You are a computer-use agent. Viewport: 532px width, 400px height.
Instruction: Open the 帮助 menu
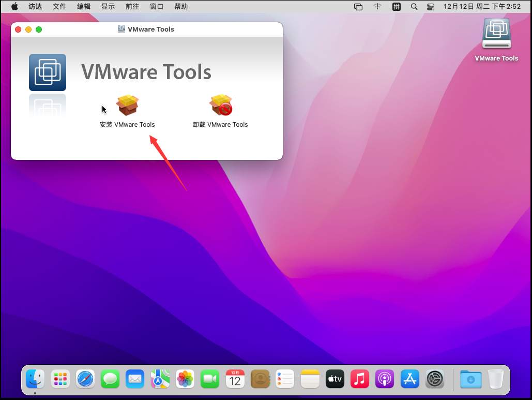pyautogui.click(x=181, y=6)
